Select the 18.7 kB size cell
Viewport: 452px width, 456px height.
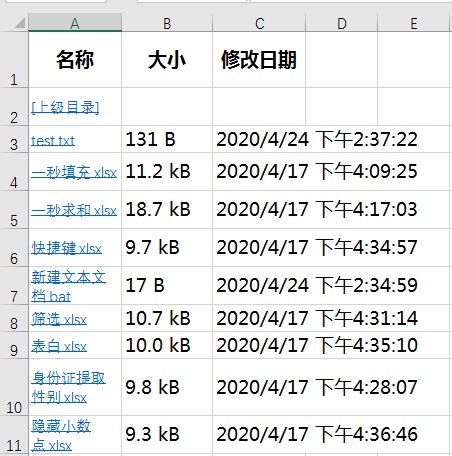[167, 210]
